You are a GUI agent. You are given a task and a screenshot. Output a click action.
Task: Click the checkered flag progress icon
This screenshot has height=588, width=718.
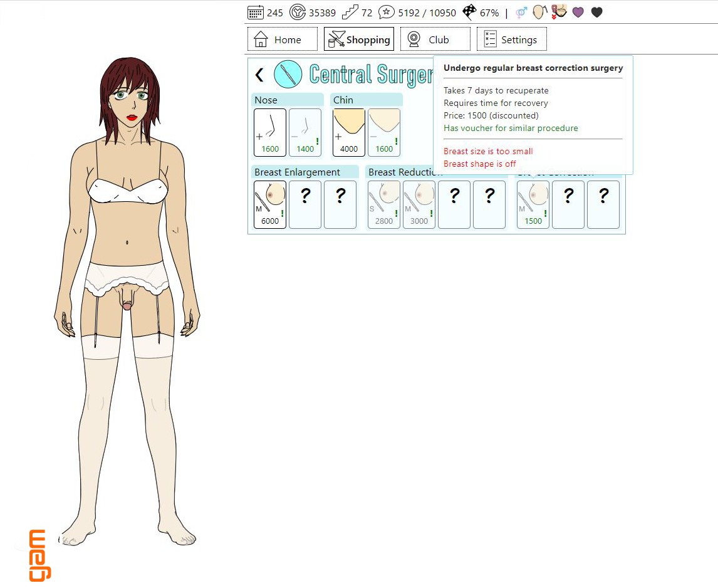(x=469, y=13)
